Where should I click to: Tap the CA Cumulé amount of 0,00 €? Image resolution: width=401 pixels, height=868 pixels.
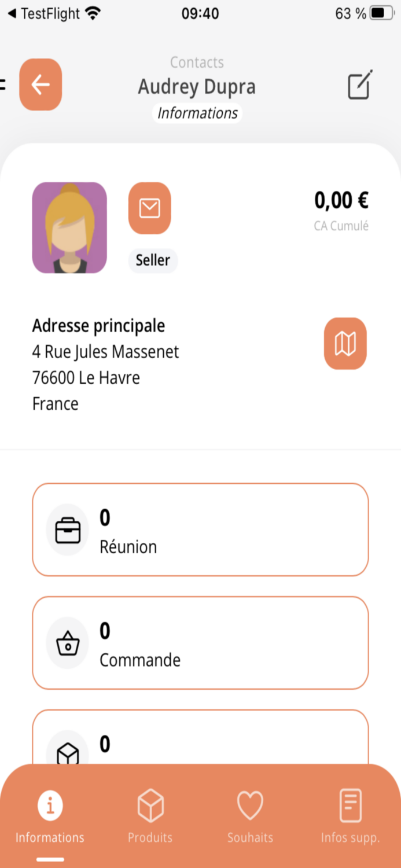pos(341,200)
